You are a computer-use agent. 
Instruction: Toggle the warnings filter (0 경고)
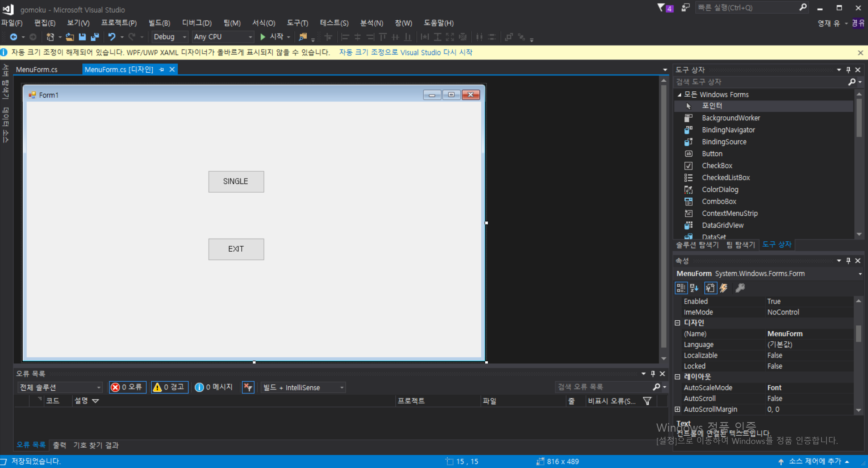[x=170, y=387]
